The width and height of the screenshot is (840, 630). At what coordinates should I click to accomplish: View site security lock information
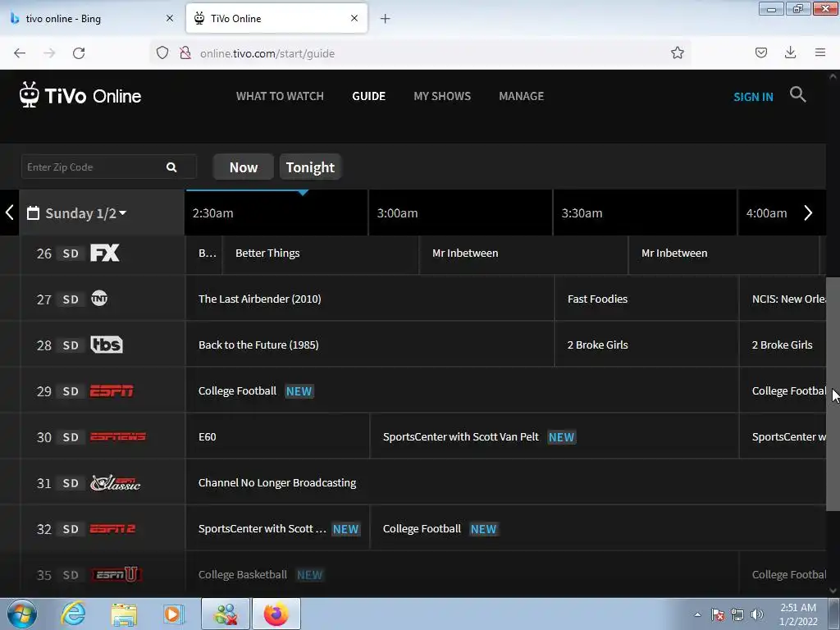(x=185, y=52)
